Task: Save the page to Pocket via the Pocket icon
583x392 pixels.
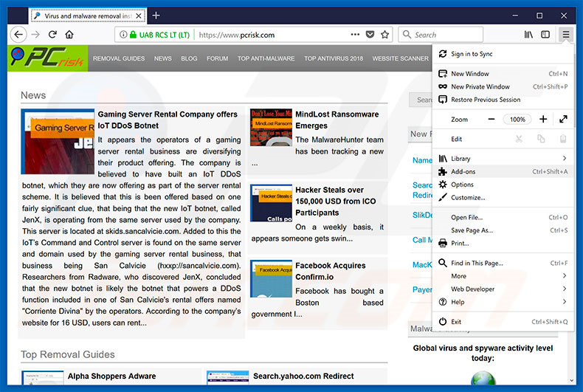Action: pos(370,35)
